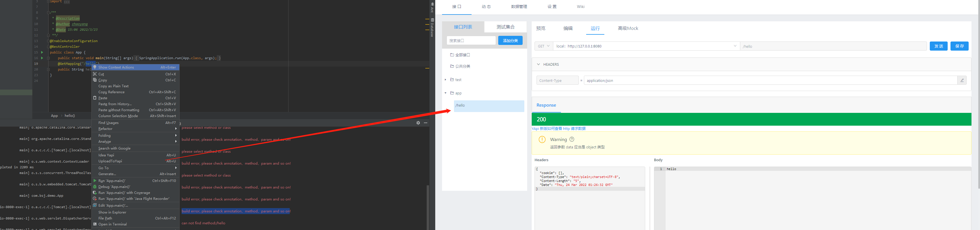The image size is (980, 230).
Task: Open the local environment URL dropdown
Action: tap(646, 46)
